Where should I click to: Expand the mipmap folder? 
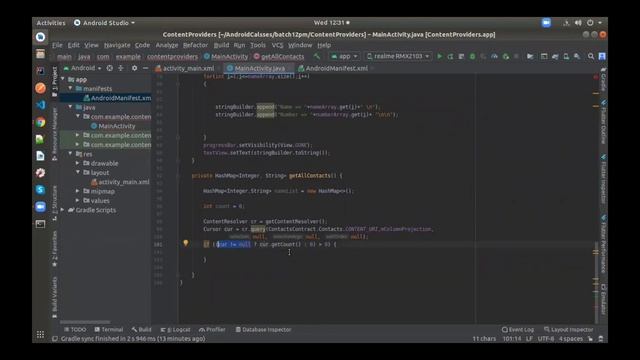tap(78, 191)
